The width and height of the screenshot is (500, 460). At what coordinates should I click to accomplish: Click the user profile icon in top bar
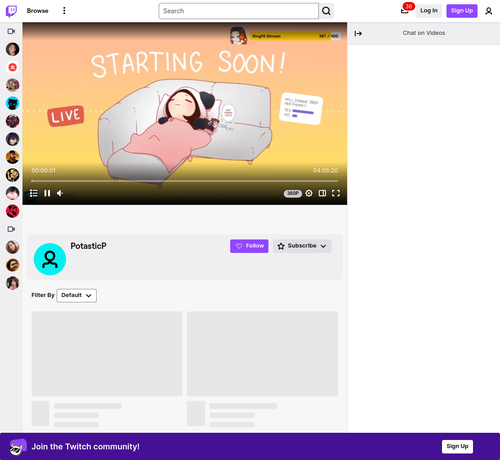pyautogui.click(x=489, y=11)
